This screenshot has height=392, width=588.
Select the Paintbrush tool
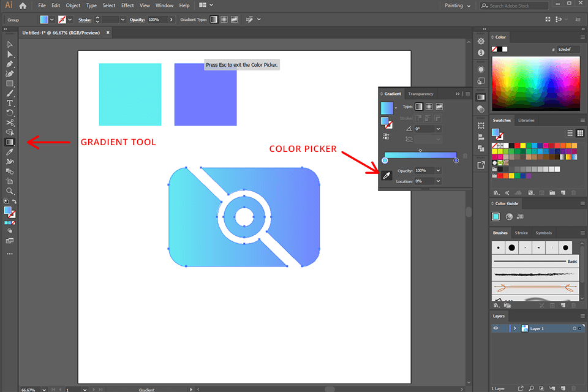coord(9,93)
